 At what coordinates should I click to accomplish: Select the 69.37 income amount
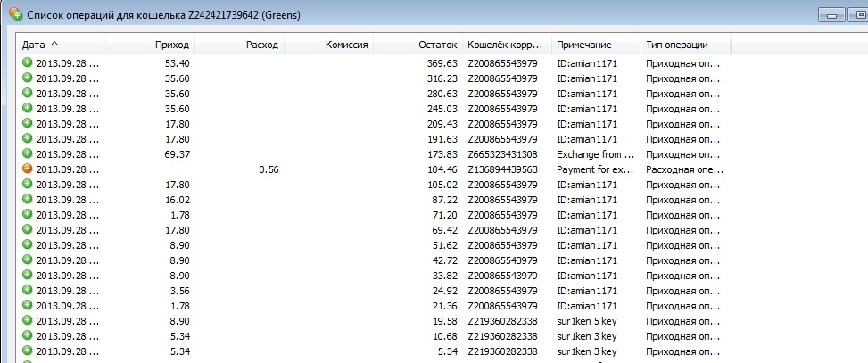pyautogui.click(x=178, y=154)
